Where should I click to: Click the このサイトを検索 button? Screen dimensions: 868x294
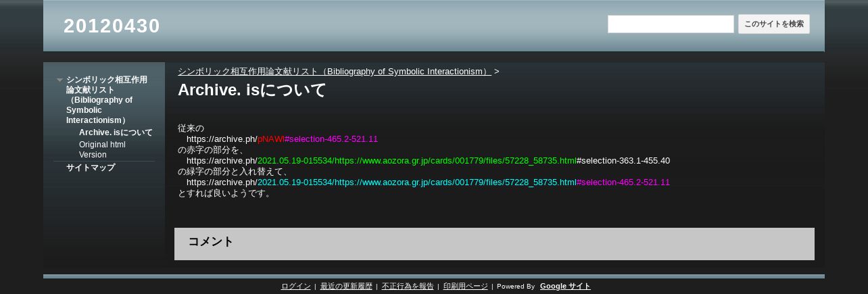click(x=774, y=24)
